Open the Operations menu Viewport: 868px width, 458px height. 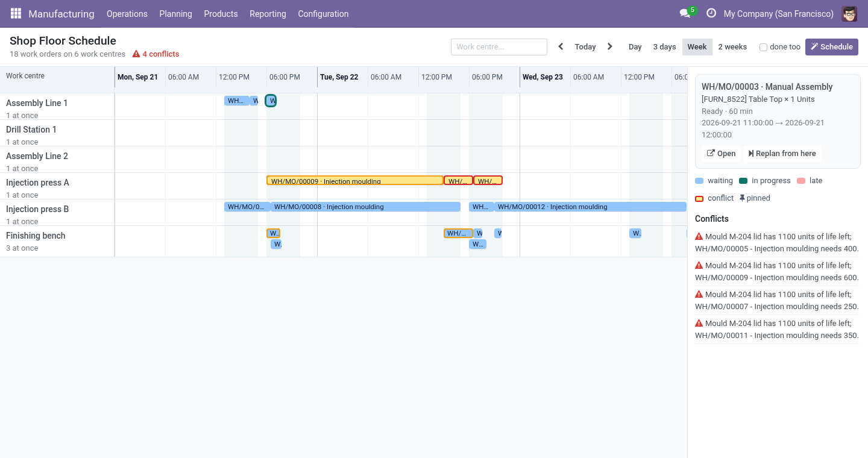click(x=127, y=13)
